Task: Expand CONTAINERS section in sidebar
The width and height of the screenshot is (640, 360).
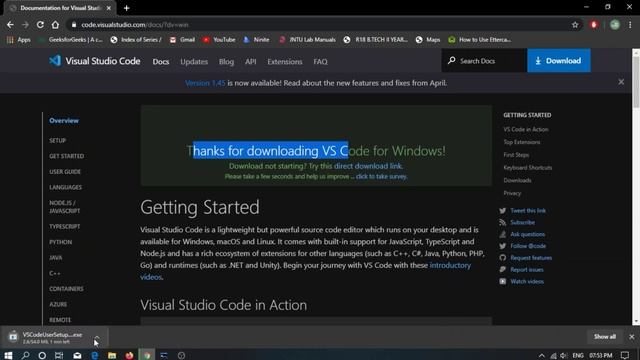Action: pos(66,289)
